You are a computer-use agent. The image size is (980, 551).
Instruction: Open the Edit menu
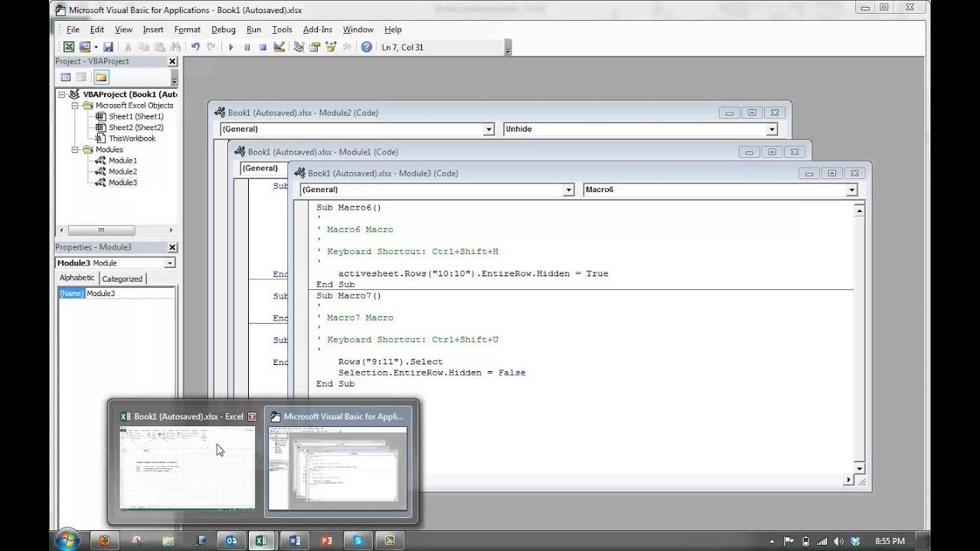pyautogui.click(x=97, y=30)
